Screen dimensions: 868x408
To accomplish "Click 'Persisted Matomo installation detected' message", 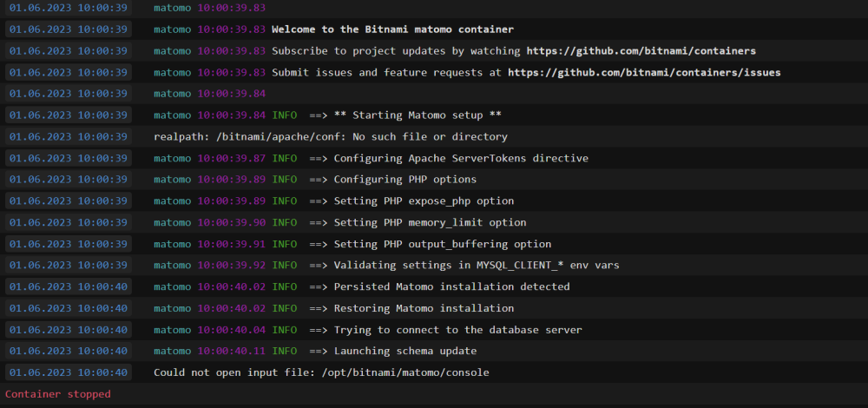I will (451, 286).
